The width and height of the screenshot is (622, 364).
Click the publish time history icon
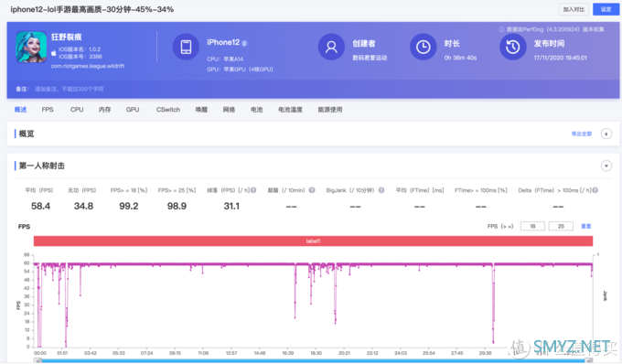(x=512, y=47)
